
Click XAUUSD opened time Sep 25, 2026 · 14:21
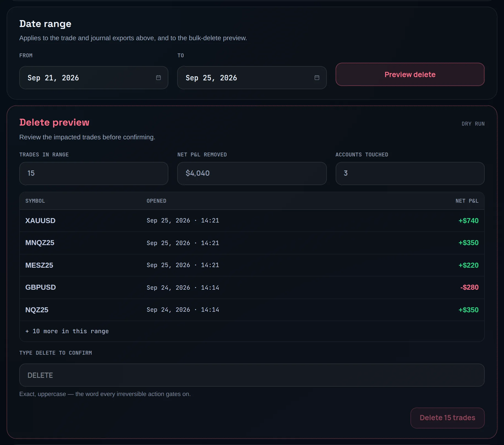(183, 221)
